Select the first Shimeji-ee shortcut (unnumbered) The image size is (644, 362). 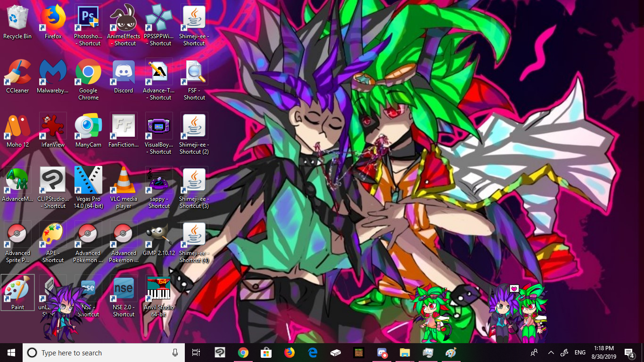tap(194, 25)
